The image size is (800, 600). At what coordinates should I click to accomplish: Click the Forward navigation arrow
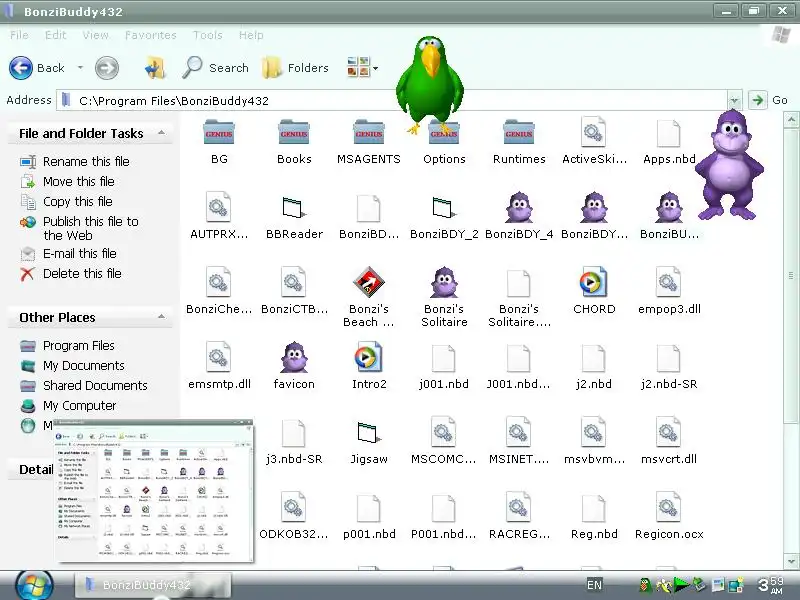[107, 68]
